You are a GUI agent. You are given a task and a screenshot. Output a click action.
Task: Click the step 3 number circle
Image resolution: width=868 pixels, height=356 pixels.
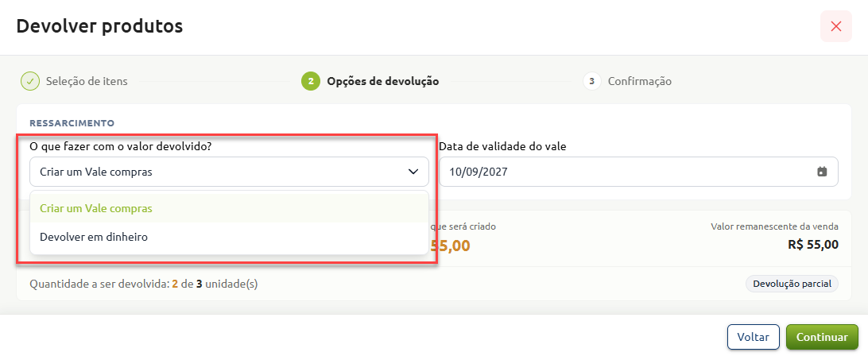coord(591,81)
